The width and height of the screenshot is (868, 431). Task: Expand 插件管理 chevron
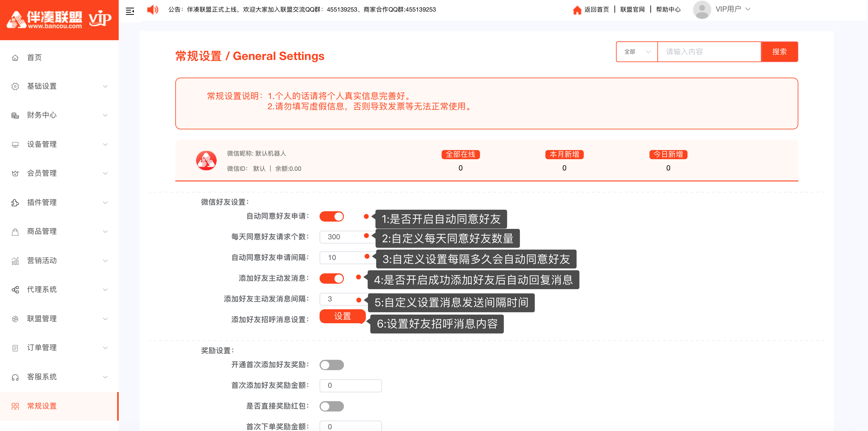(x=105, y=202)
